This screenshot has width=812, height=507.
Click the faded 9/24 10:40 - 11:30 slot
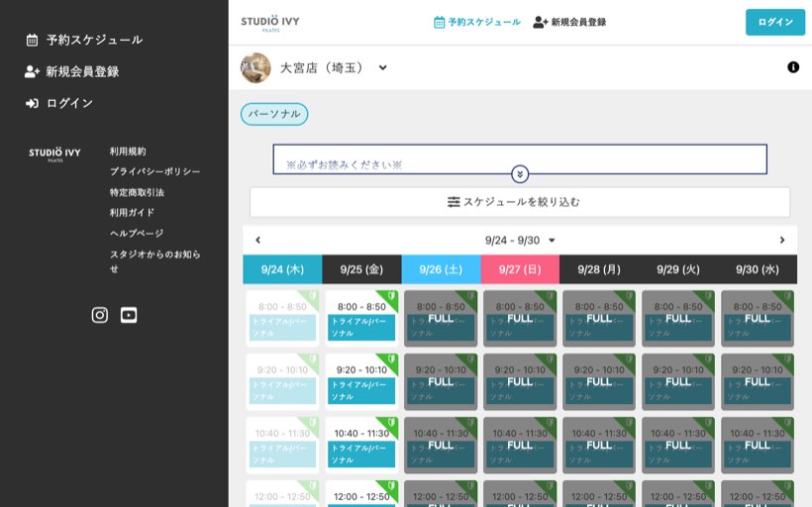click(282, 446)
